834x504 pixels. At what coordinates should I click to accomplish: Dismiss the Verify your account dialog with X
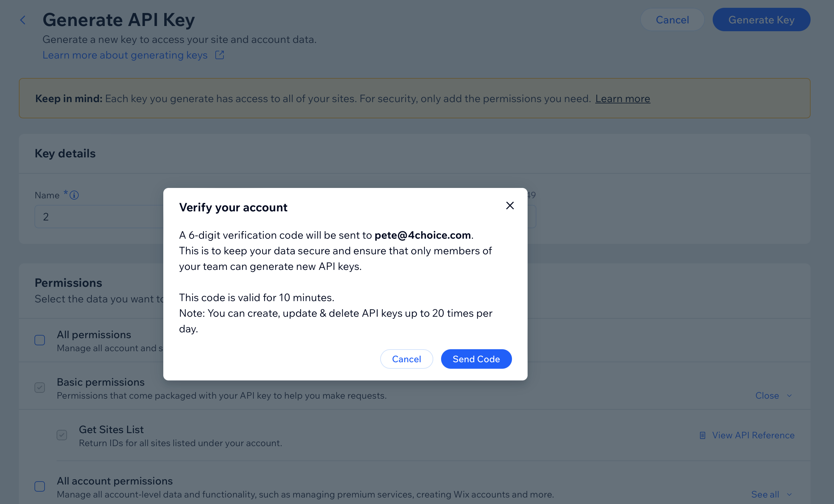click(510, 205)
